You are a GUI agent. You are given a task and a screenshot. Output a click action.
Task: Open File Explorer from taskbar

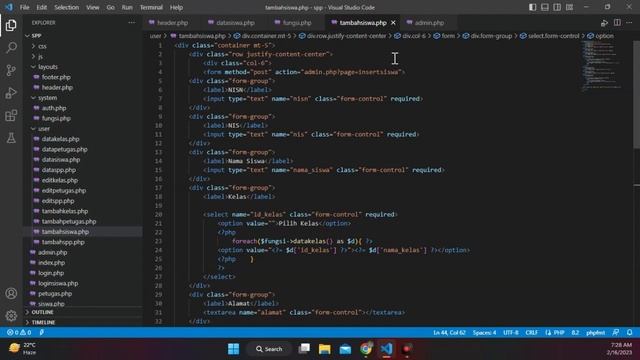(x=324, y=349)
